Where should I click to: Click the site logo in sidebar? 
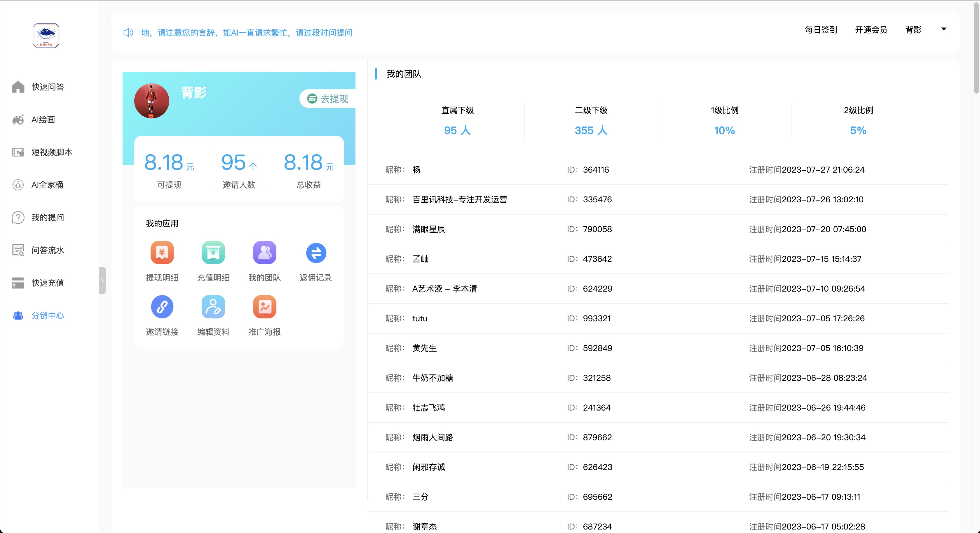tap(46, 35)
